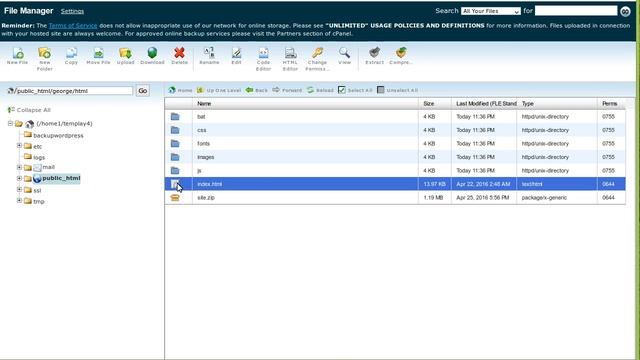Viewport: 640px width, 360px height.
Task: Navigate Back in file list
Action: (x=257, y=90)
